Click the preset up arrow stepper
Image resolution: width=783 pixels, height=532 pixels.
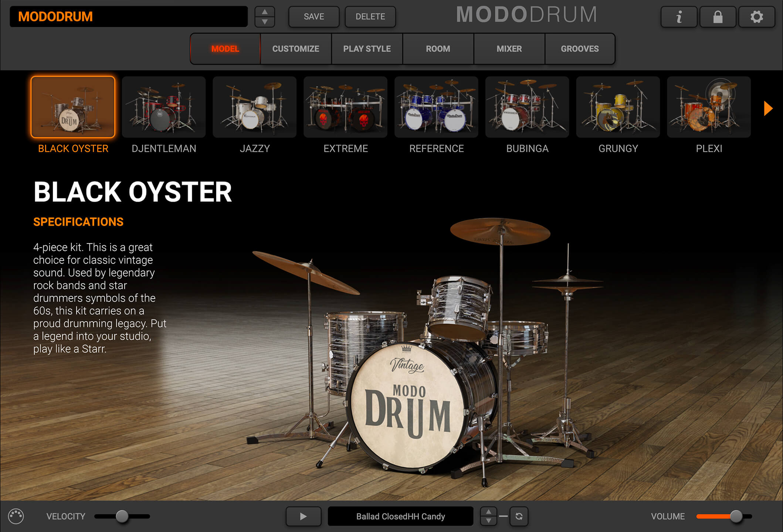pyautogui.click(x=264, y=11)
